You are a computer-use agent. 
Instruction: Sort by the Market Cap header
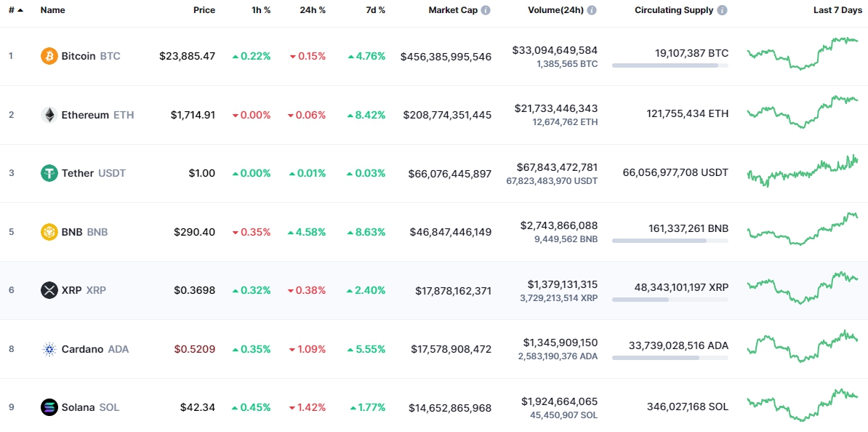453,10
